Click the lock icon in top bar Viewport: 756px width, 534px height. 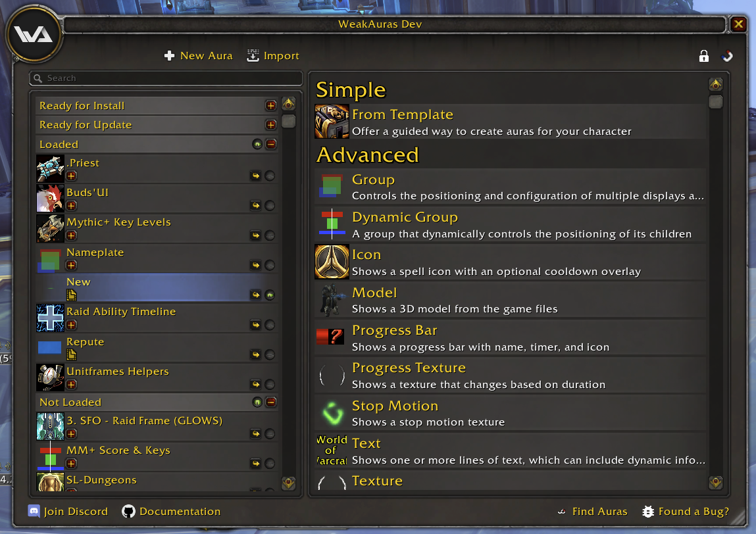703,56
